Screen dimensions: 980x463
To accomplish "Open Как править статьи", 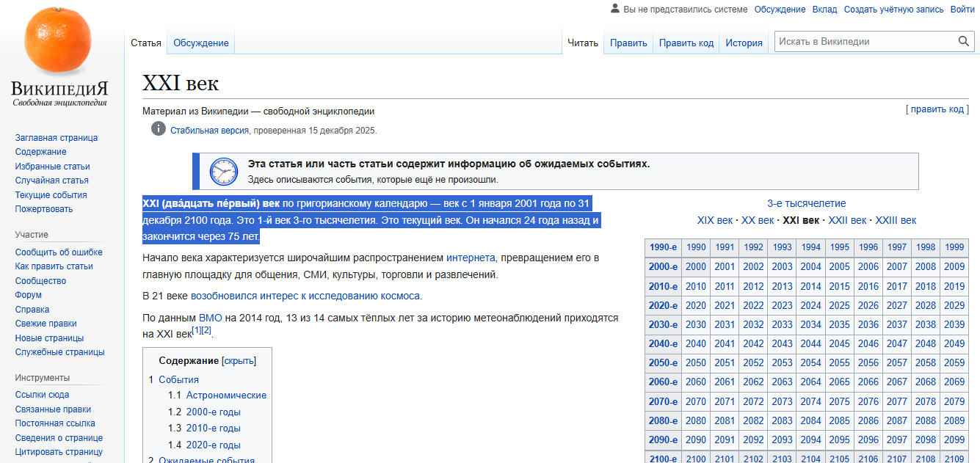I will pyautogui.click(x=54, y=266).
